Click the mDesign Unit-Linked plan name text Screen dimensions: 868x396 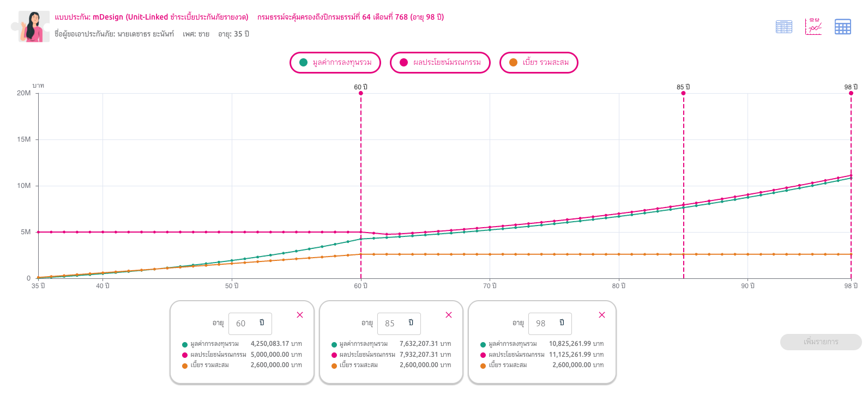tap(171, 17)
